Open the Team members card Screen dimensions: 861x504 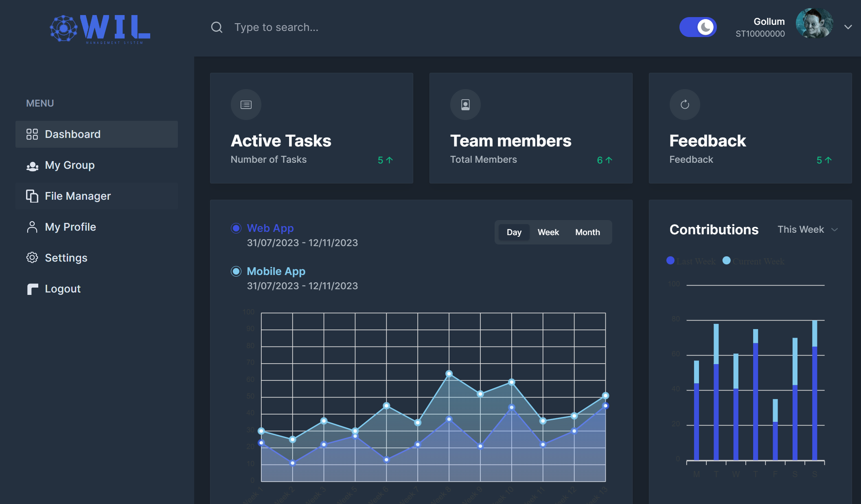[531, 128]
